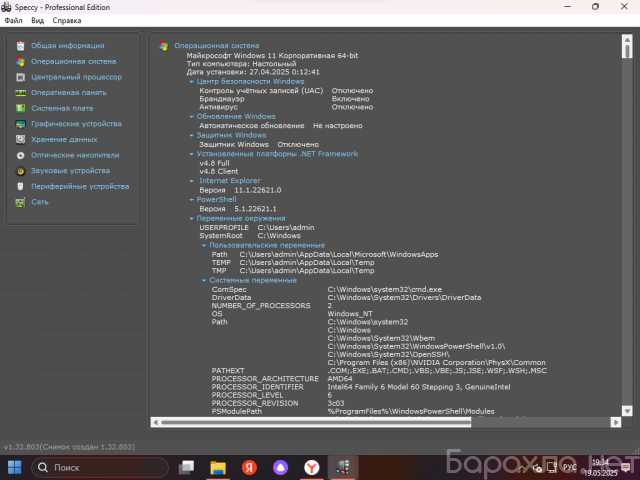Select ComSpec cmd.exe row
The image size is (640, 480).
tap(327, 289)
